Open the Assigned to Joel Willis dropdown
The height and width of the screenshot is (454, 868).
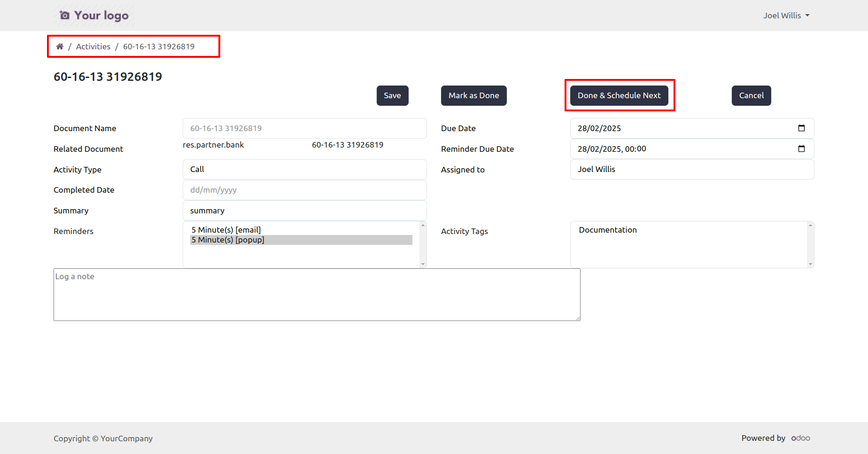[x=692, y=169]
